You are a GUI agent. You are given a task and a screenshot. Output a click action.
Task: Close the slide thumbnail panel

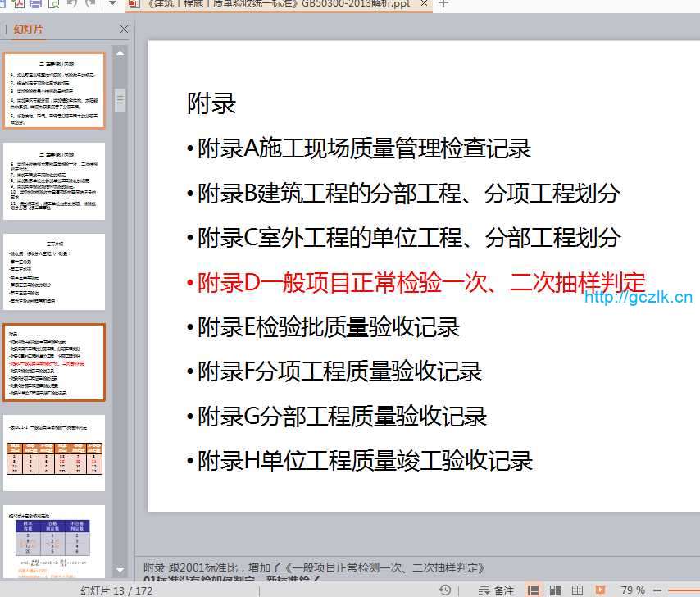[124, 30]
